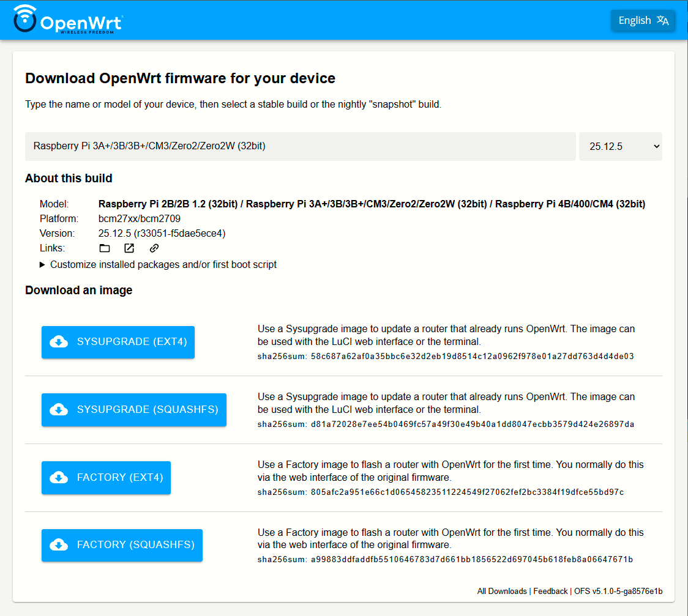
Task: Click the 'Download an image' heading
Action: 78,290
